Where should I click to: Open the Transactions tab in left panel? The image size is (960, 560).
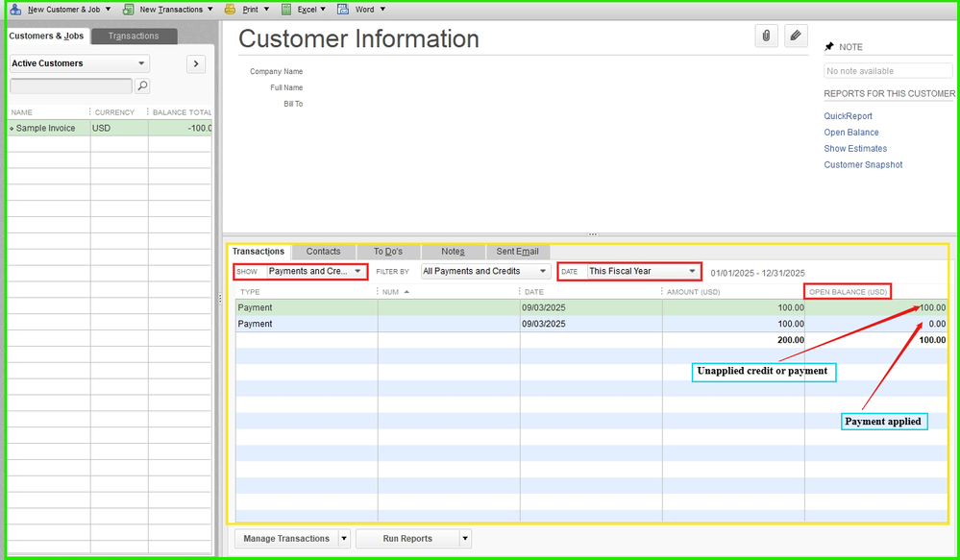pyautogui.click(x=134, y=37)
